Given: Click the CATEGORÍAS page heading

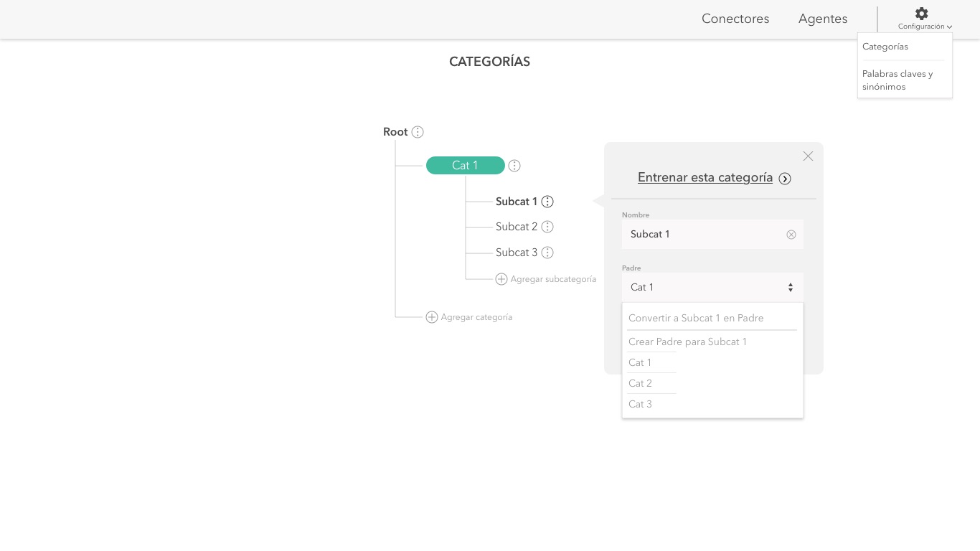Looking at the screenshot, I should tap(489, 62).
